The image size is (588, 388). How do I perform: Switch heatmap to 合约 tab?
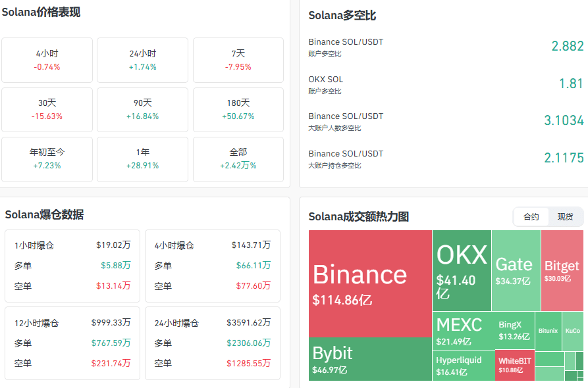531,217
